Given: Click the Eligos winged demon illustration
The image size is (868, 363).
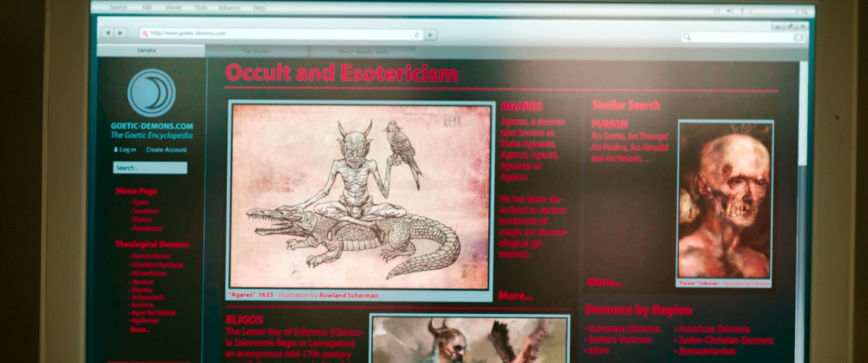Looking at the screenshot, I should pos(469,340).
